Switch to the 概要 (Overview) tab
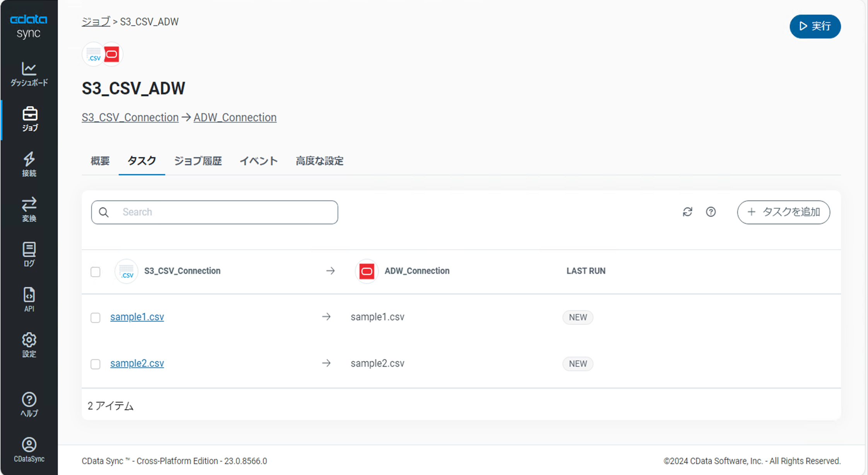This screenshot has width=868, height=475. (100, 161)
